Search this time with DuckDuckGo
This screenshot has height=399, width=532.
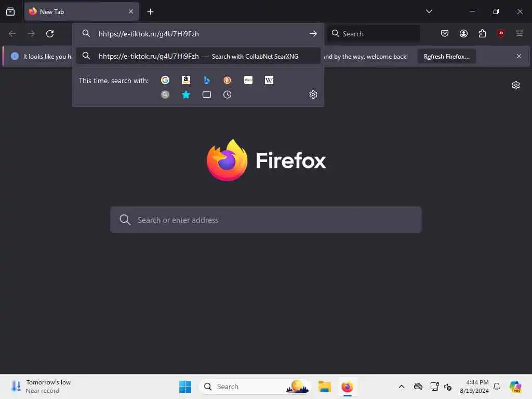(228, 80)
